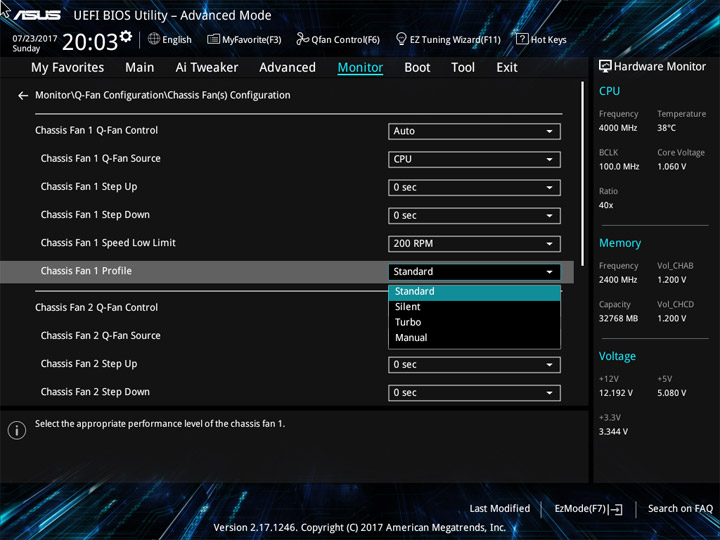Open Chassis Fan 1 Speed Low Limit dropdown
The height and width of the screenshot is (540, 720).
(x=474, y=243)
